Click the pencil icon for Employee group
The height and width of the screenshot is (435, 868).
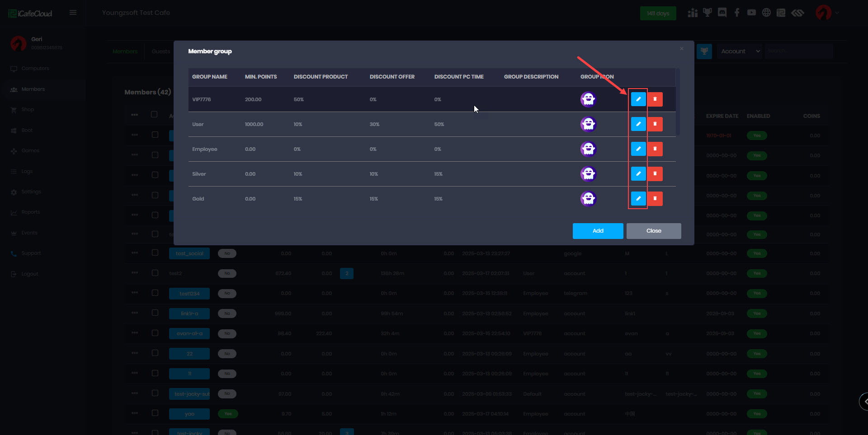[638, 149]
